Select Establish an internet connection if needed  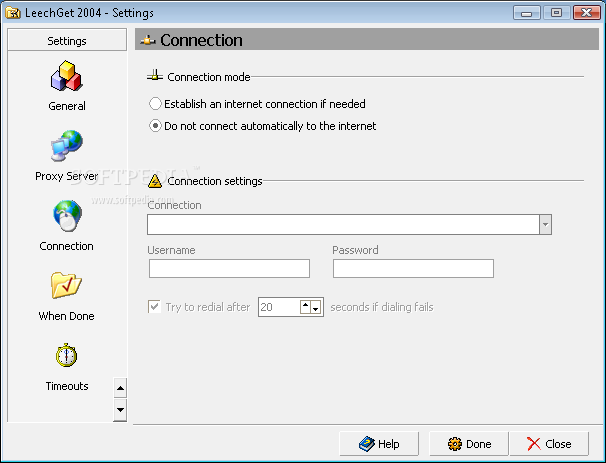click(x=155, y=104)
